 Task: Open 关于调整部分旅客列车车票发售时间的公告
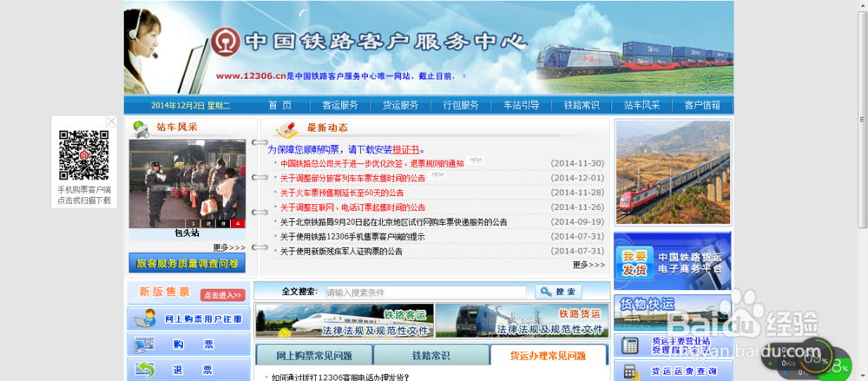pos(352,178)
